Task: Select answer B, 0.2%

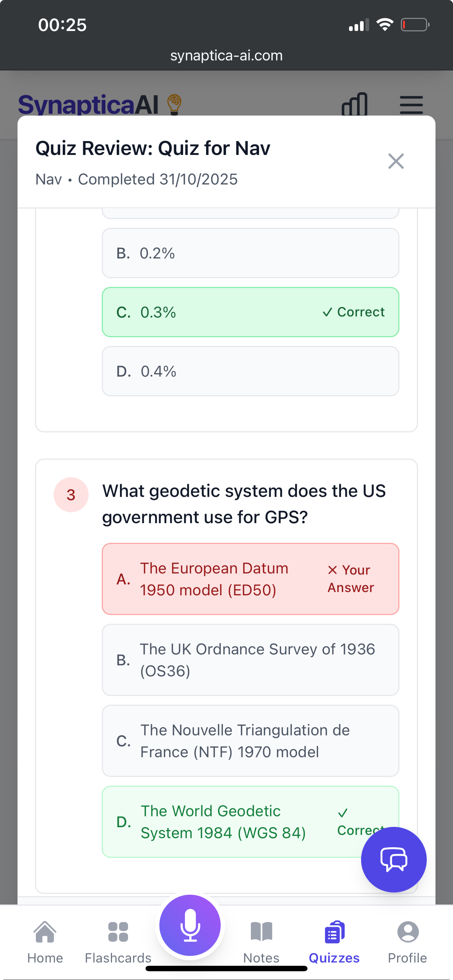Action: (250, 253)
